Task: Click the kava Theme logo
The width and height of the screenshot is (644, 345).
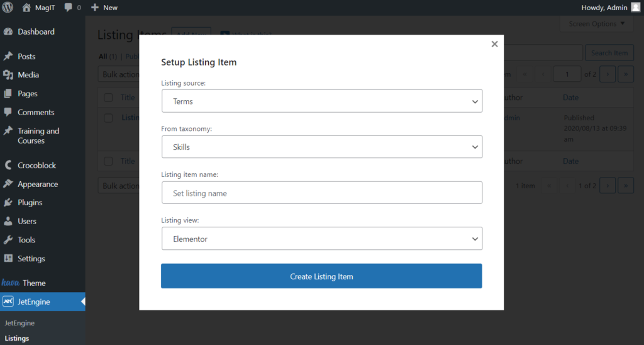Action: [x=10, y=283]
